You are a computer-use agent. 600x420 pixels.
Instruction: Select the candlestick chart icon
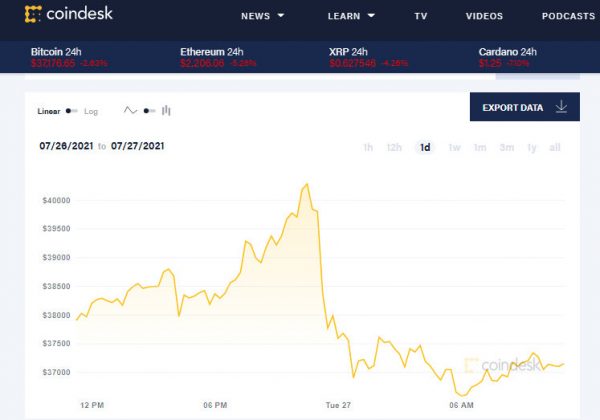point(166,111)
